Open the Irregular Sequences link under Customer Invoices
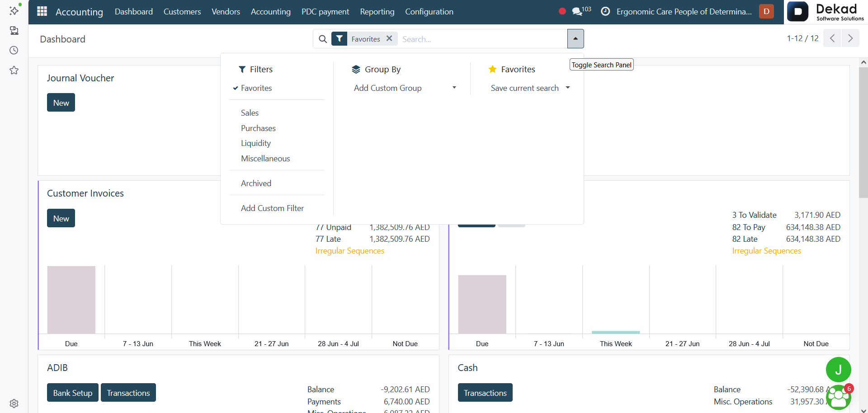868x413 pixels. click(350, 251)
